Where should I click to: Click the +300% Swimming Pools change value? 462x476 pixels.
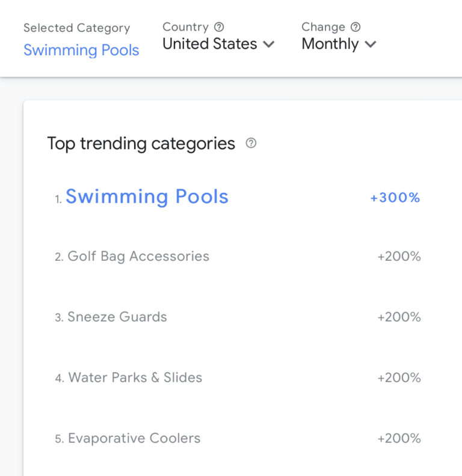pos(395,198)
